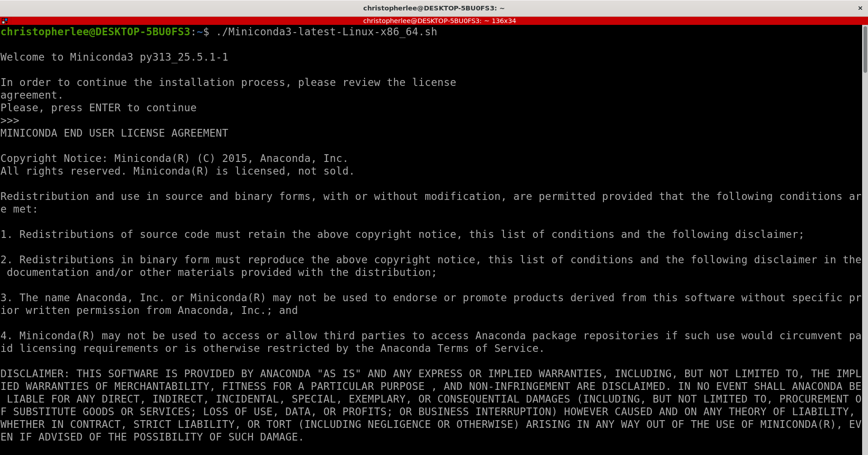Click 'WHETHER IN CONTRACT, STRICT LIABILITY' line

tap(431, 424)
